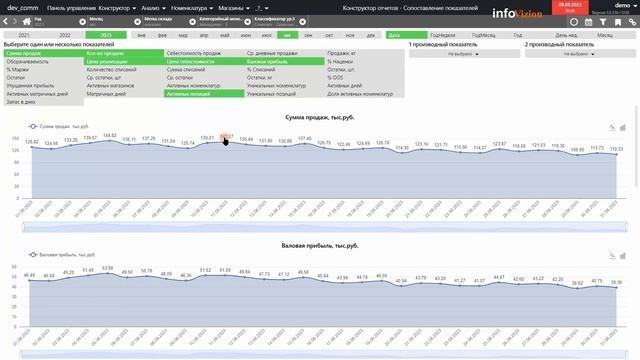Click the bookmark icon in toolbar
640x360 pixels.
tap(618, 22)
